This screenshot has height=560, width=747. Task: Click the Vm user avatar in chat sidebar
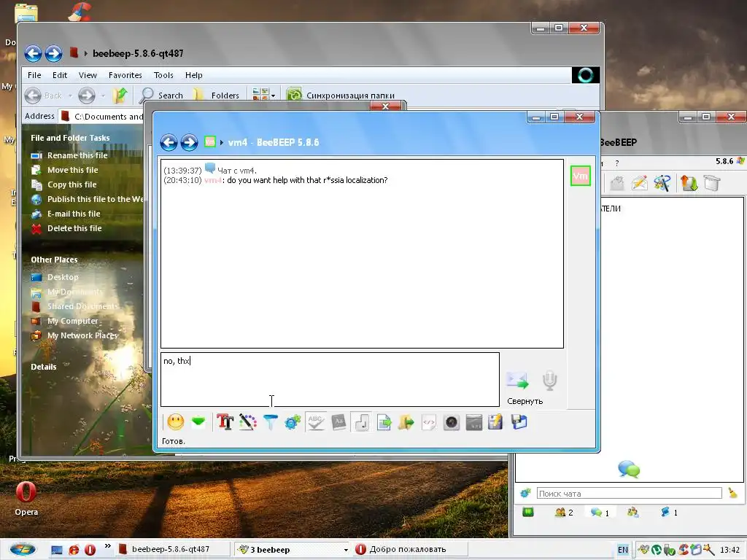[x=580, y=176]
